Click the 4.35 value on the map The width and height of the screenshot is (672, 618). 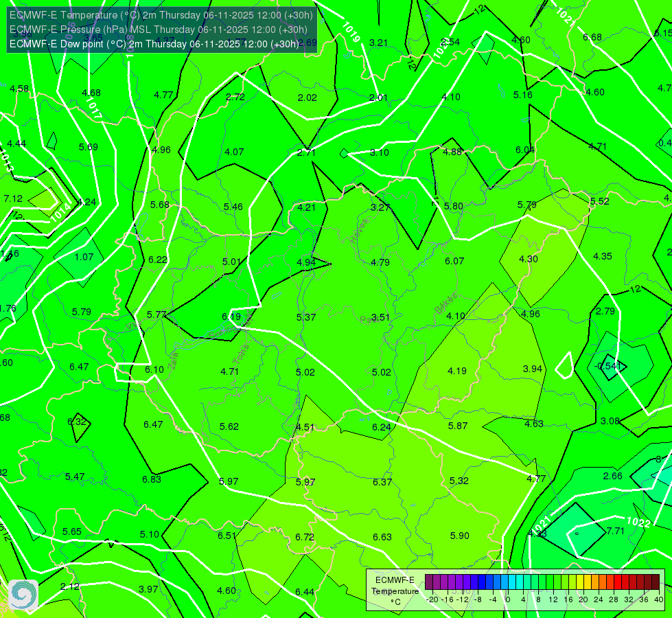(x=603, y=256)
